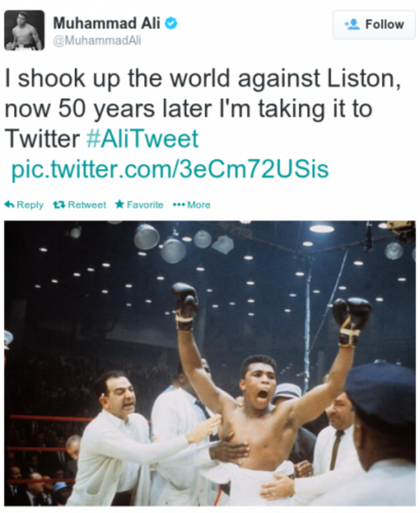Open the #AliTweet hashtag
Viewport: 420px width, 513px height.
[142, 138]
